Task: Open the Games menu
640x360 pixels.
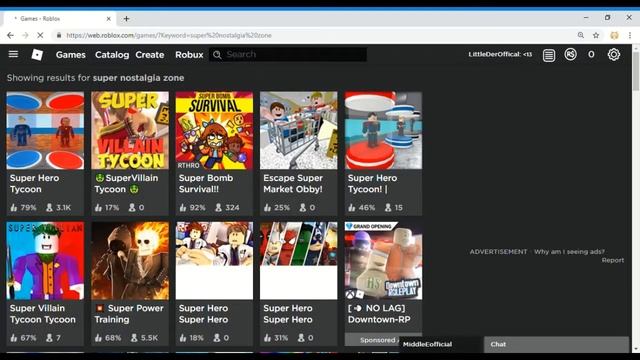Action: pyautogui.click(x=71, y=55)
